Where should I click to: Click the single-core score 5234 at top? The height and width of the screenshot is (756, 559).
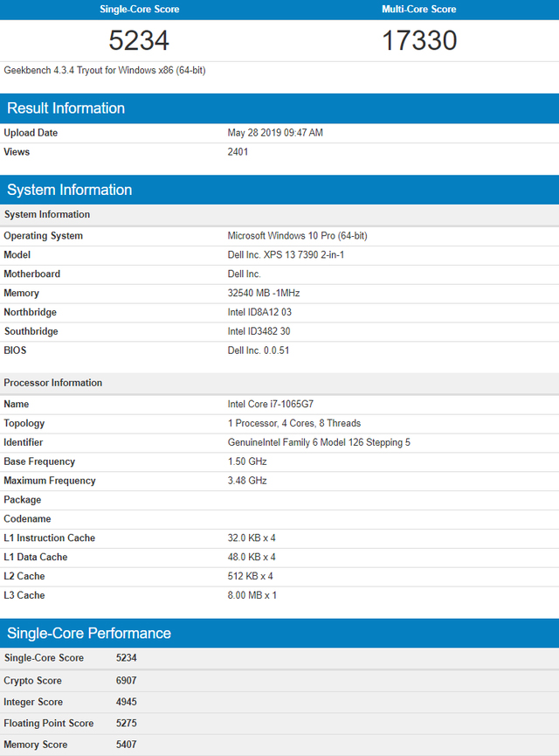[x=139, y=40]
